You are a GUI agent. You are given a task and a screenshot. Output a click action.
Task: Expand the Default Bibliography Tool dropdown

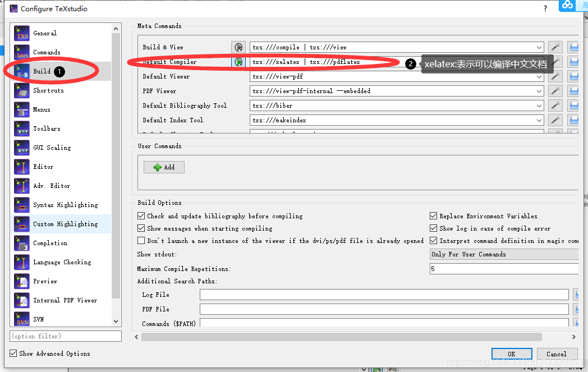click(539, 105)
